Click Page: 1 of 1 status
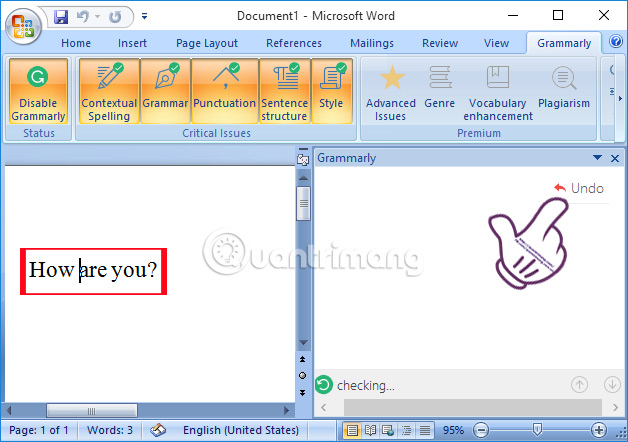Viewport: 628px width, 442px height. click(39, 430)
